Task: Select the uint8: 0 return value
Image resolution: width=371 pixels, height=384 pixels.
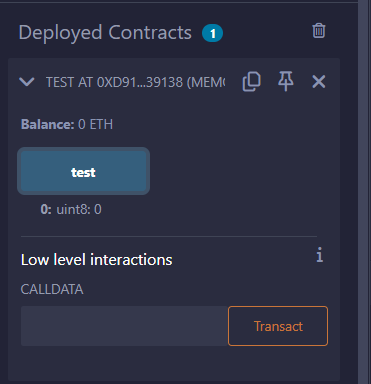Action: (x=79, y=209)
